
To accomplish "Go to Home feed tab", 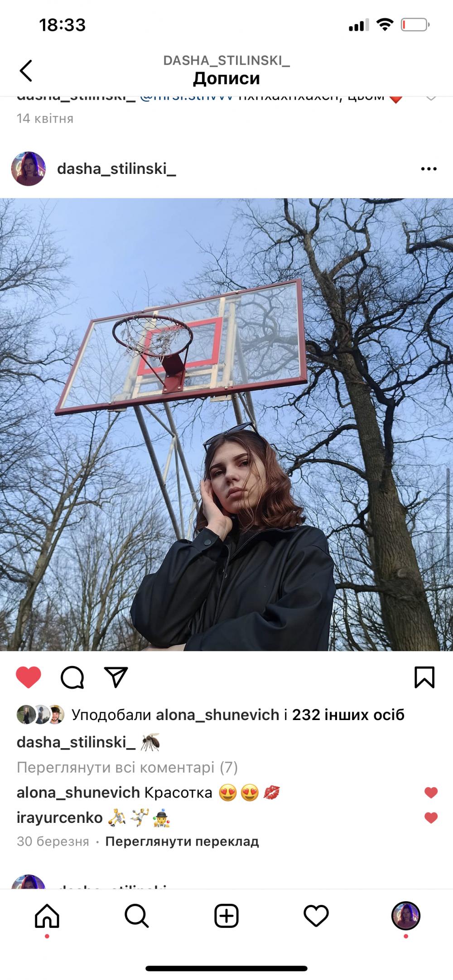I will (47, 916).
